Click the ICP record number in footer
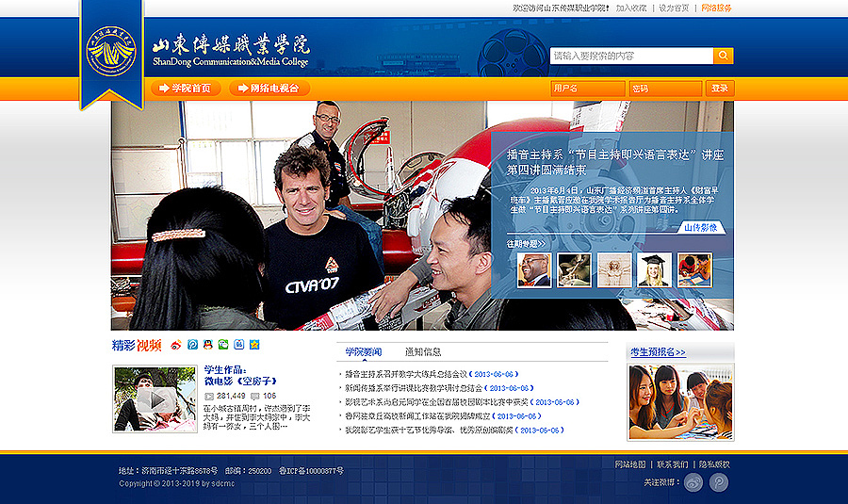Screen dimensions: 848x504 311,471
